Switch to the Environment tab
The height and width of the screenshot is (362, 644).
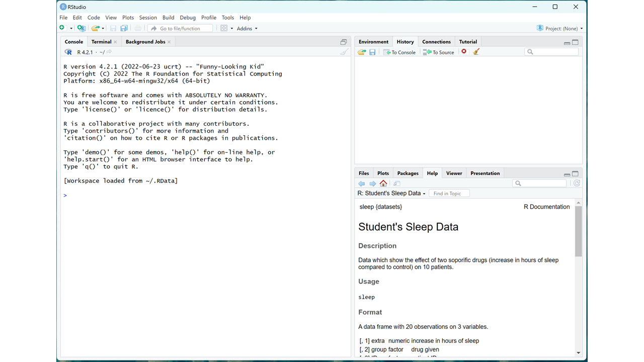[x=373, y=42]
